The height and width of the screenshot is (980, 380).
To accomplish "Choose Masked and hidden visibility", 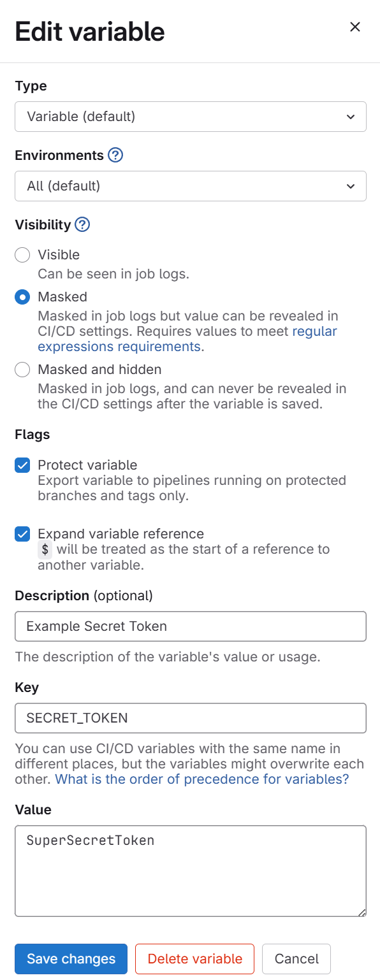I will tap(22, 370).
